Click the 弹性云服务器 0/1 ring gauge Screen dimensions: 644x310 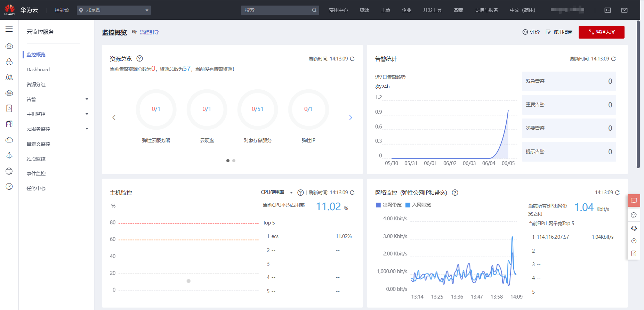click(x=156, y=109)
